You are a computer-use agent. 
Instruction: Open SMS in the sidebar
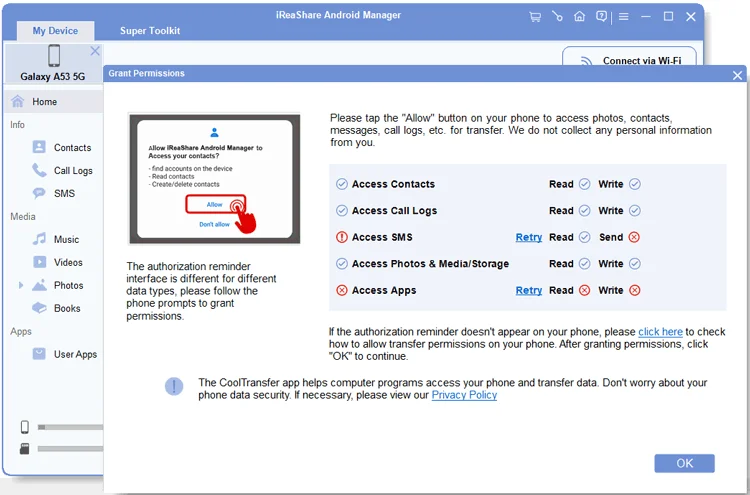click(64, 193)
